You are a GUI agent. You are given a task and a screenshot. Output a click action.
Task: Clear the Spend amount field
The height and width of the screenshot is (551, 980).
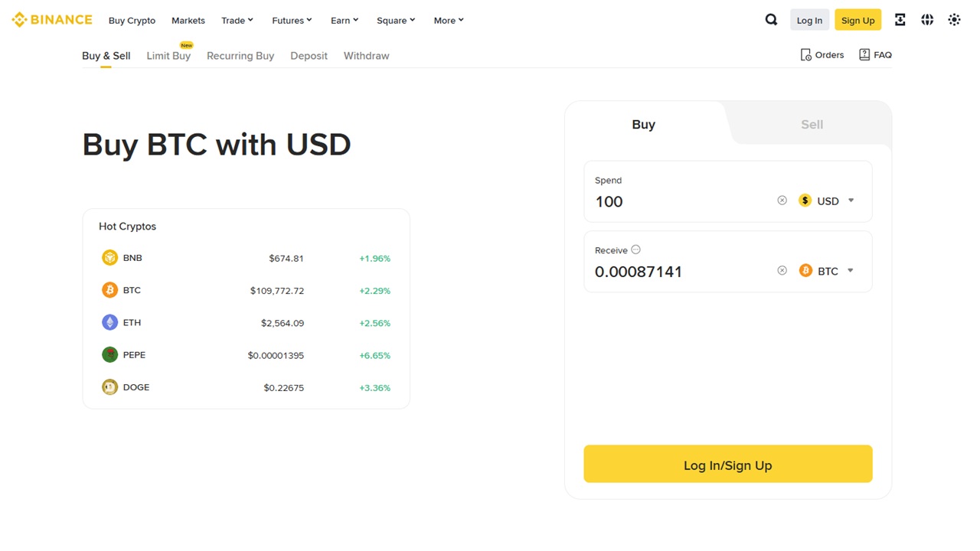coord(782,201)
